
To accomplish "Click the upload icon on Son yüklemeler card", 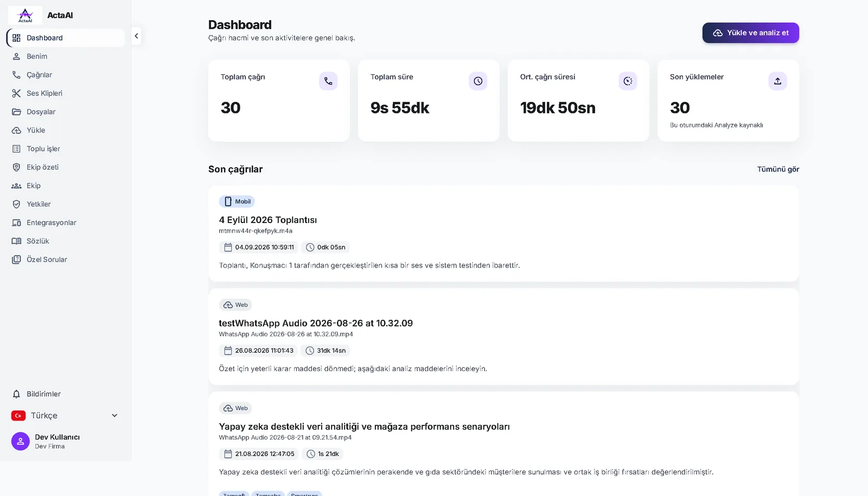I will [777, 81].
